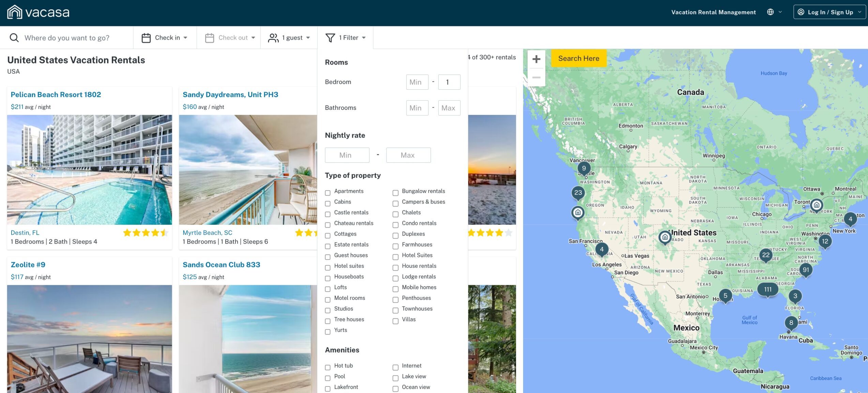This screenshot has height=393, width=868.
Task: Click the nightly rate Min input
Action: pos(347,155)
